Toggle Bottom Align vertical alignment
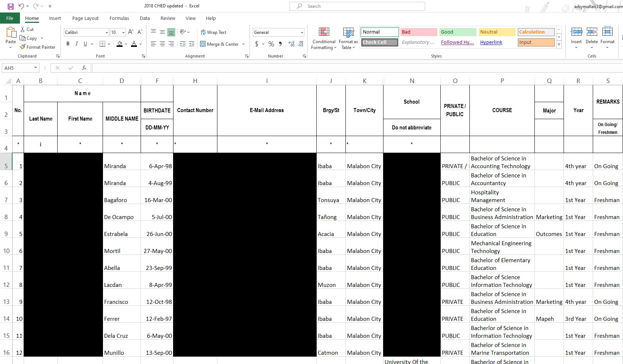This screenshot has width=623, height=364. pos(171,32)
